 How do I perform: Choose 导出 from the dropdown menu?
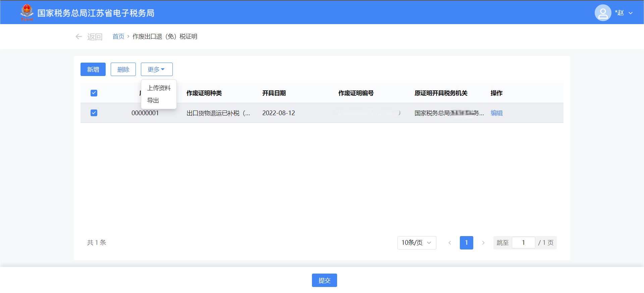click(x=153, y=100)
